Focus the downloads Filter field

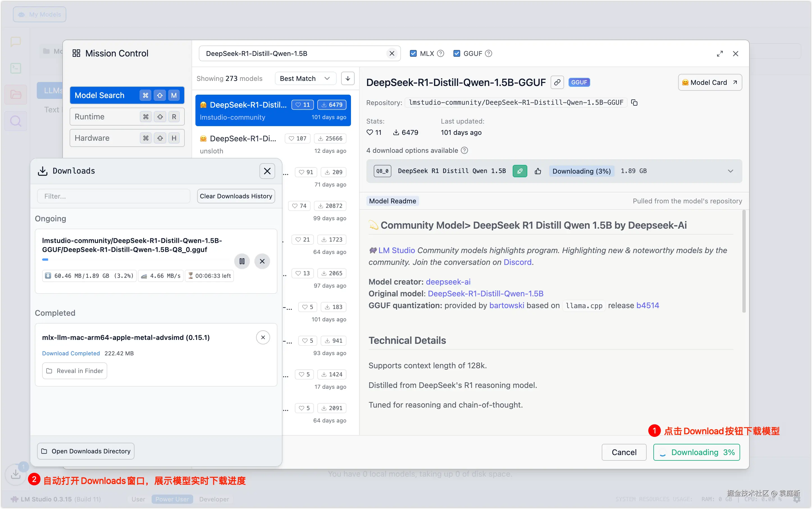(114, 196)
